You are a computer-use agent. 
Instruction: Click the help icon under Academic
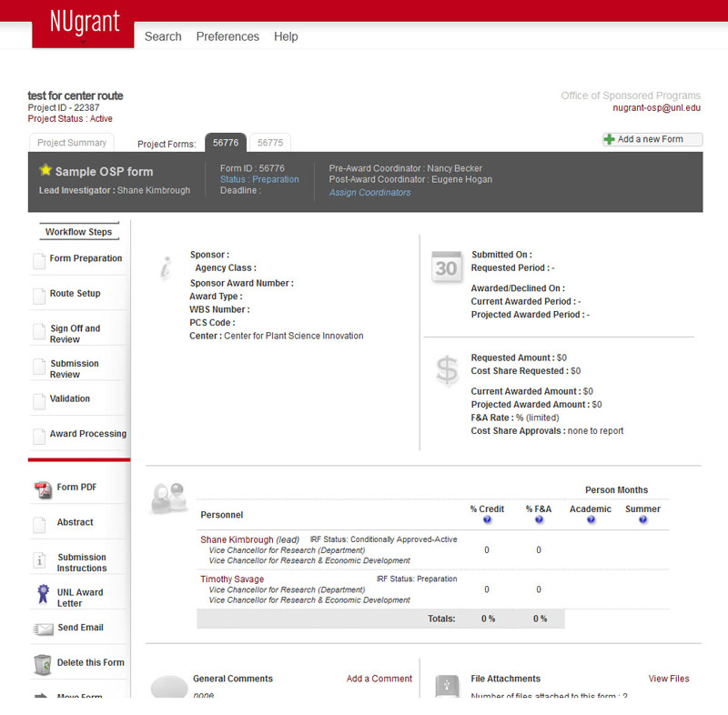(x=591, y=519)
